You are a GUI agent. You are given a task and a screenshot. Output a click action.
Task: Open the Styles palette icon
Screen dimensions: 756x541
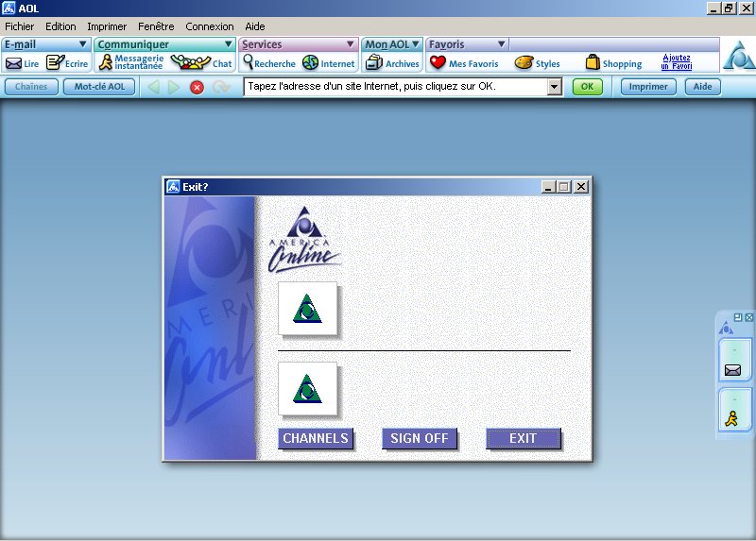524,62
